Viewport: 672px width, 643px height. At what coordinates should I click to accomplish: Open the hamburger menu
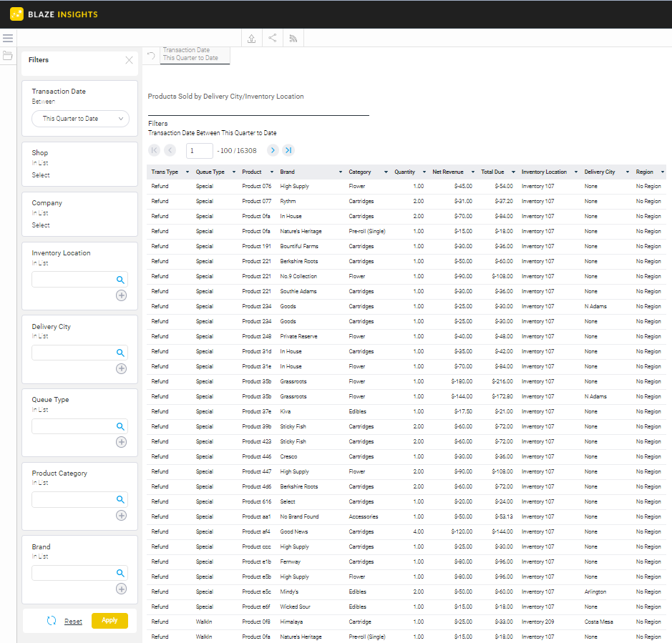(8, 38)
